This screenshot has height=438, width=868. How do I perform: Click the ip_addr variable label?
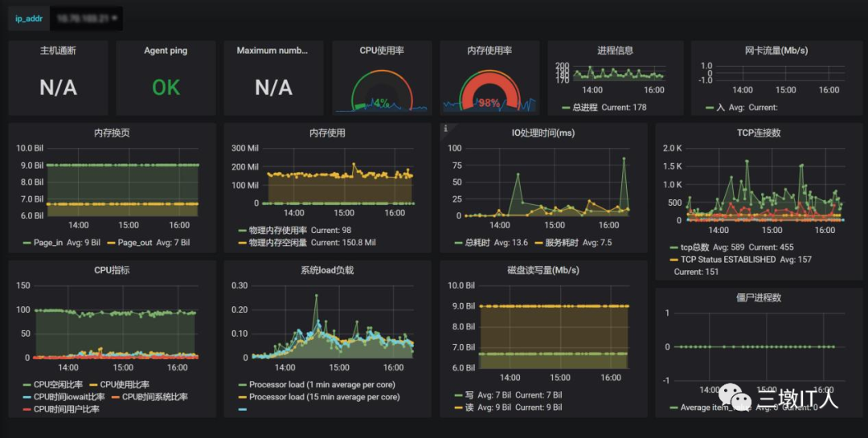[x=29, y=18]
